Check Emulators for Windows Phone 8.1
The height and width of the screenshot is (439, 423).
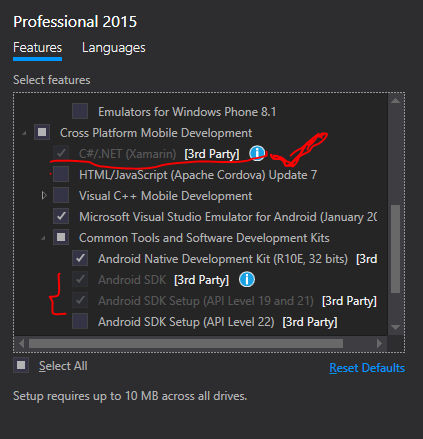click(x=80, y=111)
